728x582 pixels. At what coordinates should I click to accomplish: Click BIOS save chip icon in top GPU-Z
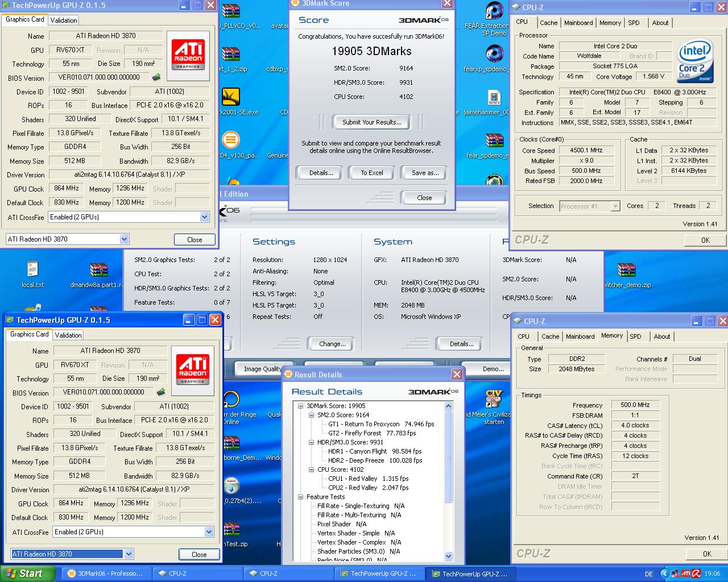pyautogui.click(x=156, y=77)
